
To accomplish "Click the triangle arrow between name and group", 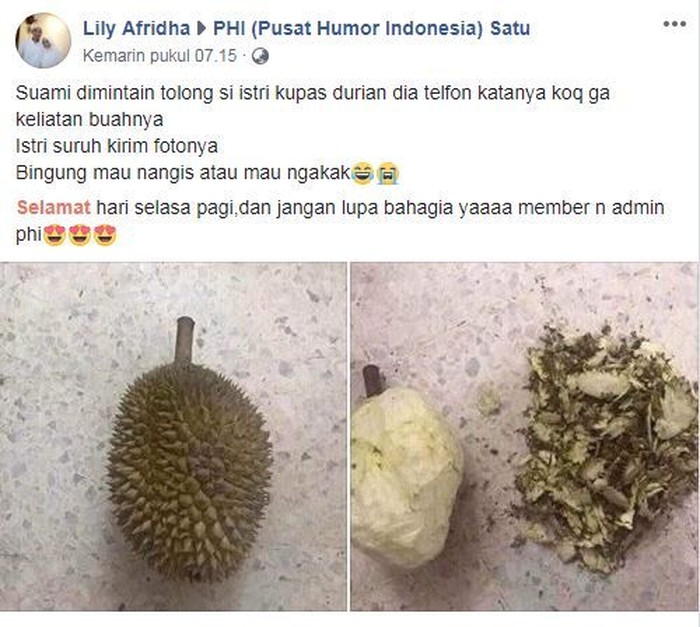I will (x=201, y=29).
